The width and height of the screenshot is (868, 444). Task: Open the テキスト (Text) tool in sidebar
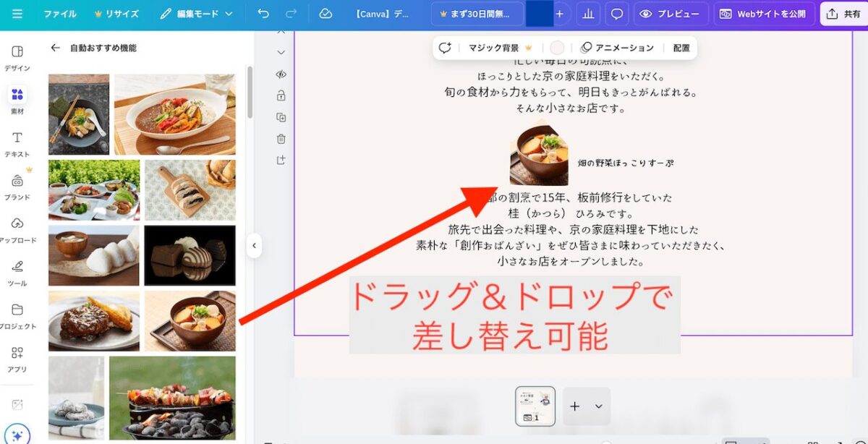pos(17,143)
